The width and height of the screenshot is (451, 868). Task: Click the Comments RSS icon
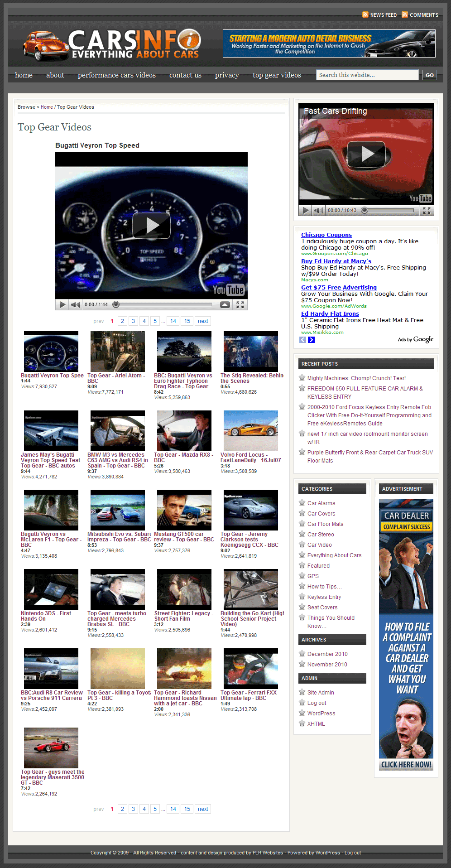(x=404, y=14)
